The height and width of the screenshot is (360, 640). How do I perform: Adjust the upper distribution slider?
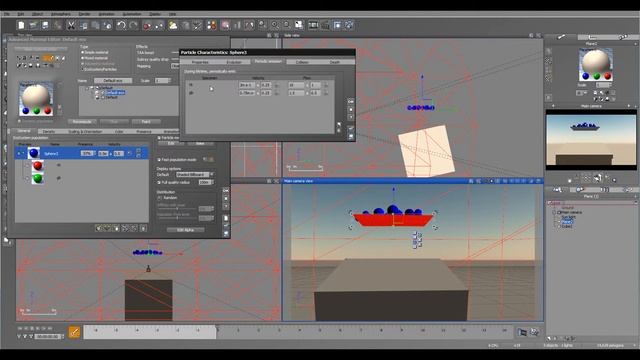point(177,209)
